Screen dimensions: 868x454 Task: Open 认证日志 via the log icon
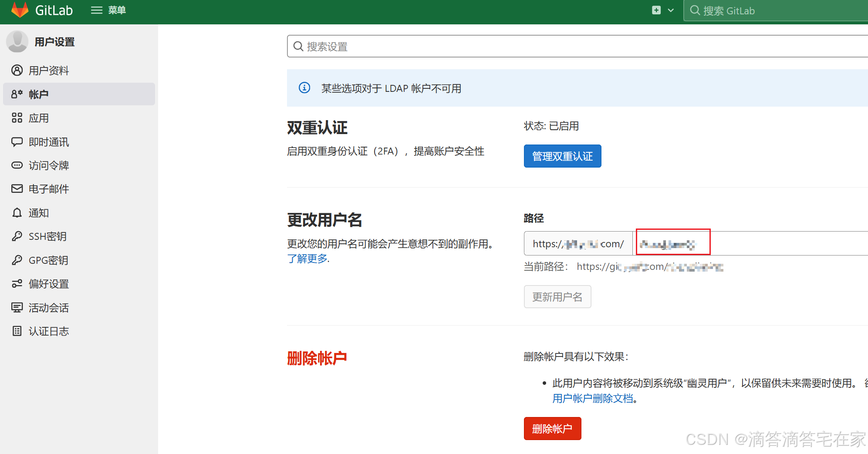(x=17, y=331)
